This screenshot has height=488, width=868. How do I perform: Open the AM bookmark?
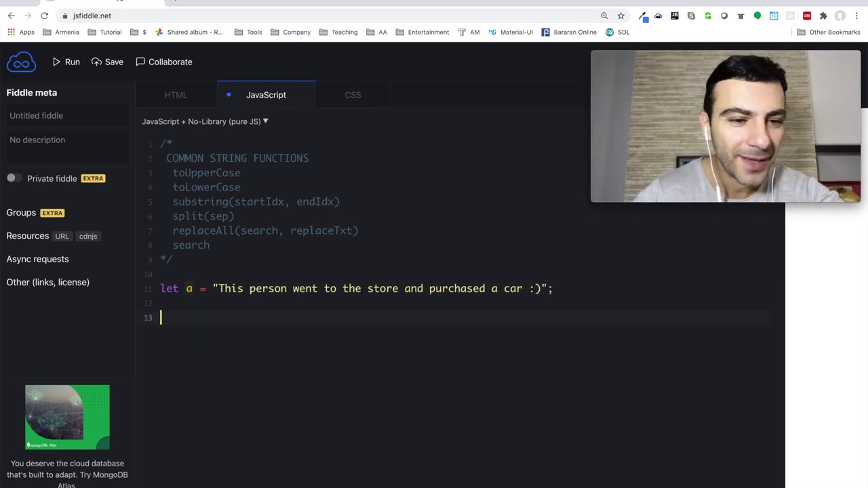pyautogui.click(x=469, y=32)
